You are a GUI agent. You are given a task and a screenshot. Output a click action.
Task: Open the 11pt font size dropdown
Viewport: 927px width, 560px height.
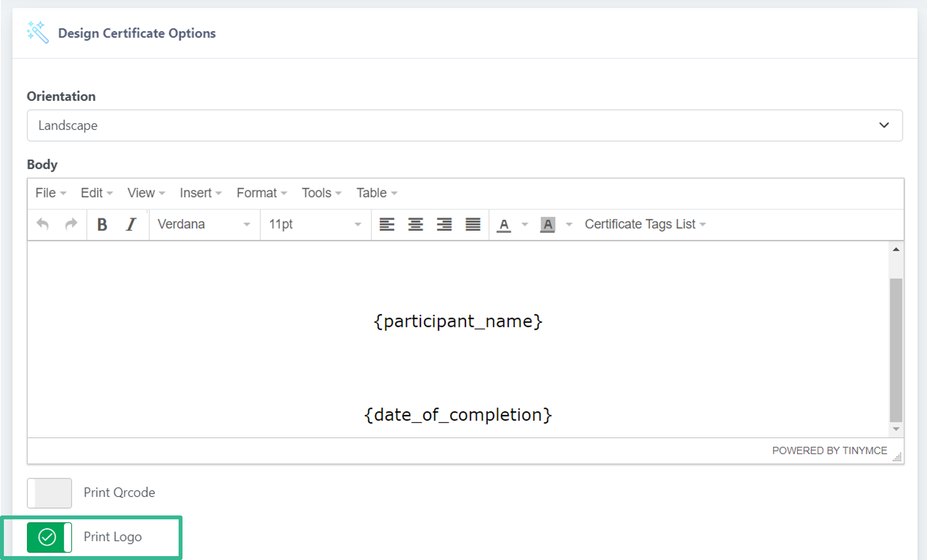point(315,224)
